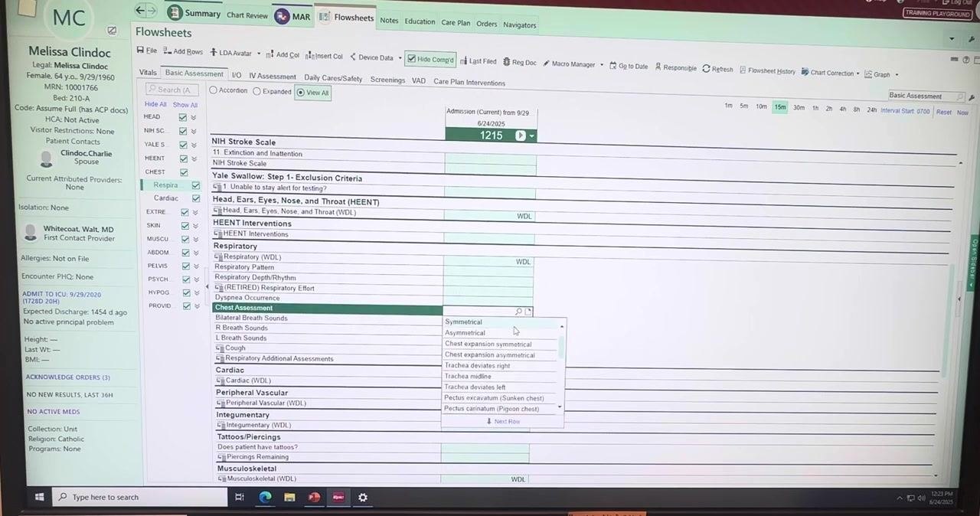Expand the PROVID group chevrons
The width and height of the screenshot is (980, 516).
pyautogui.click(x=195, y=306)
